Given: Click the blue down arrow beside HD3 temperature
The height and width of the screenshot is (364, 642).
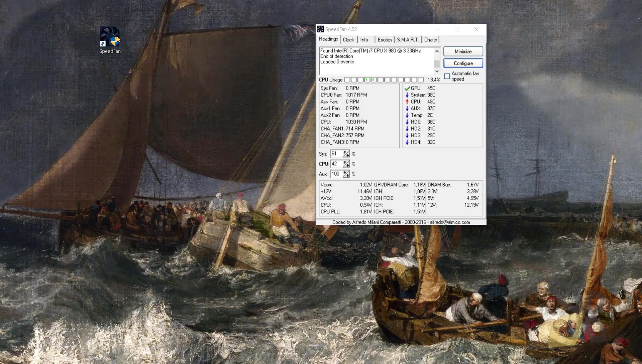Looking at the screenshot, I should click(407, 135).
